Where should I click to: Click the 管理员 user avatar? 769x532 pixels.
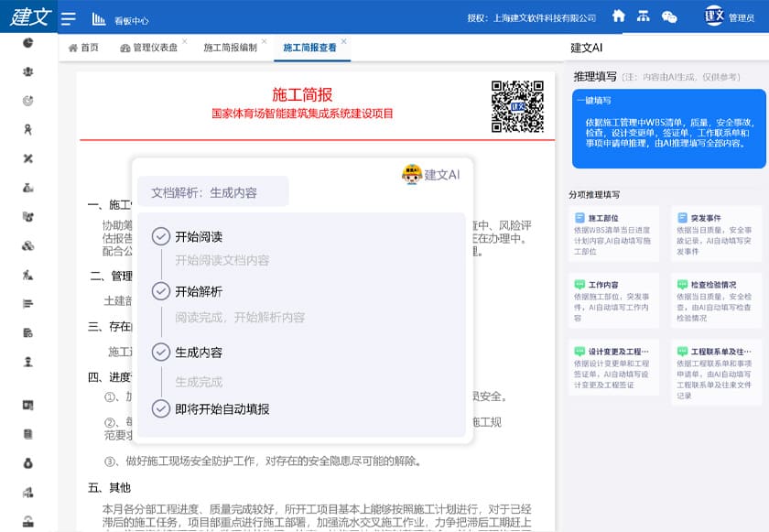click(714, 16)
